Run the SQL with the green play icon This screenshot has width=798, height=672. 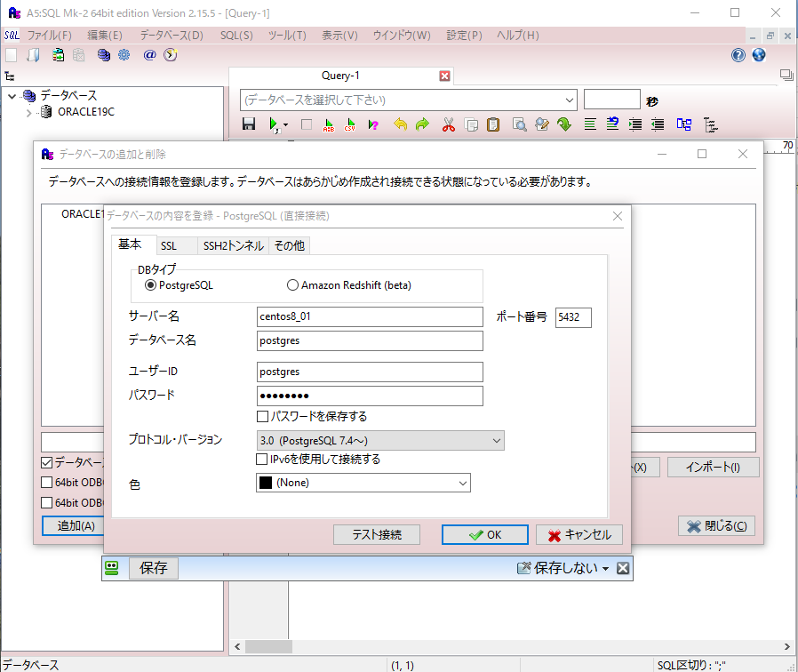275,124
